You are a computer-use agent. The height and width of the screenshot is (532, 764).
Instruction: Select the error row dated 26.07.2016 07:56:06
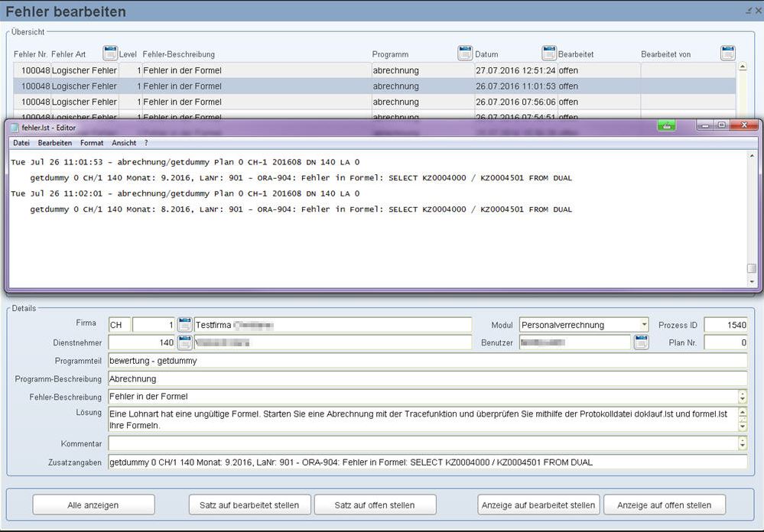[374, 102]
